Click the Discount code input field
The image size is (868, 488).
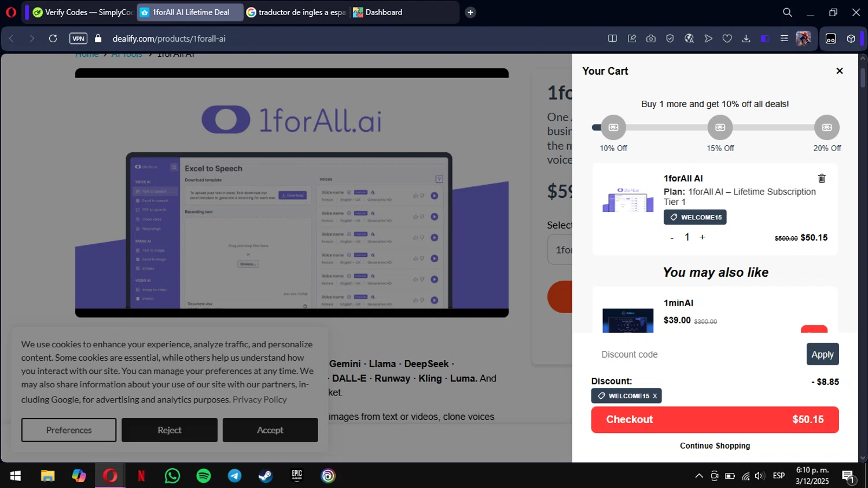tap(697, 354)
